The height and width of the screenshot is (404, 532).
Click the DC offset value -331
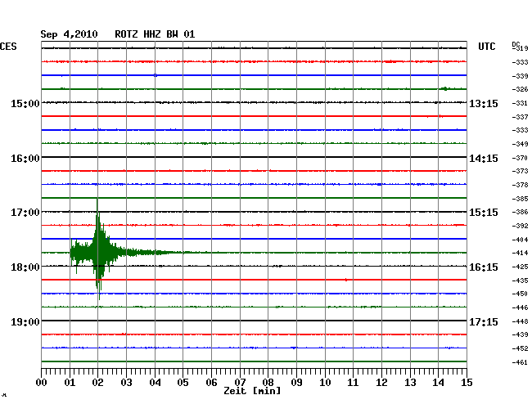tap(520, 103)
